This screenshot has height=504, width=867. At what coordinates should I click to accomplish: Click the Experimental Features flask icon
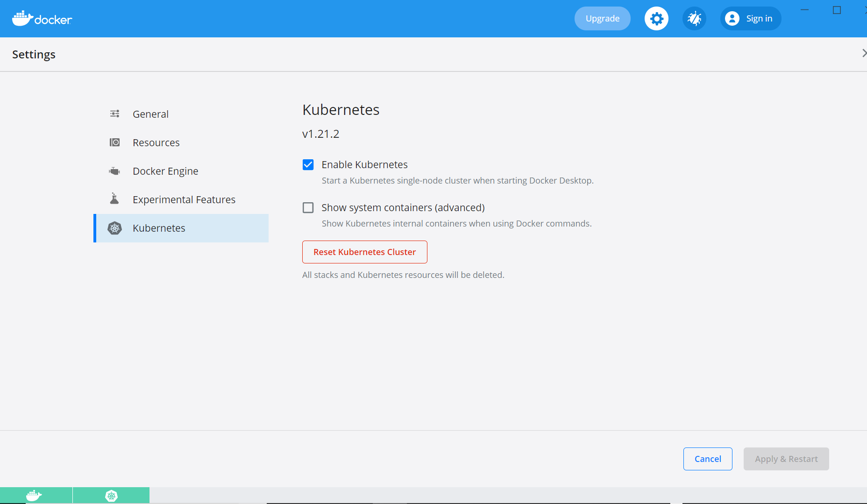click(x=114, y=199)
